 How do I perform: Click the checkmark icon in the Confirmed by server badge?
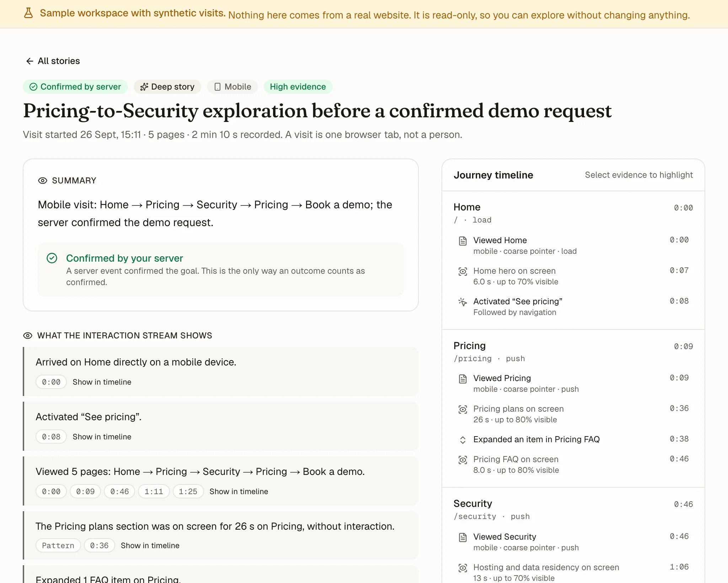(33, 87)
